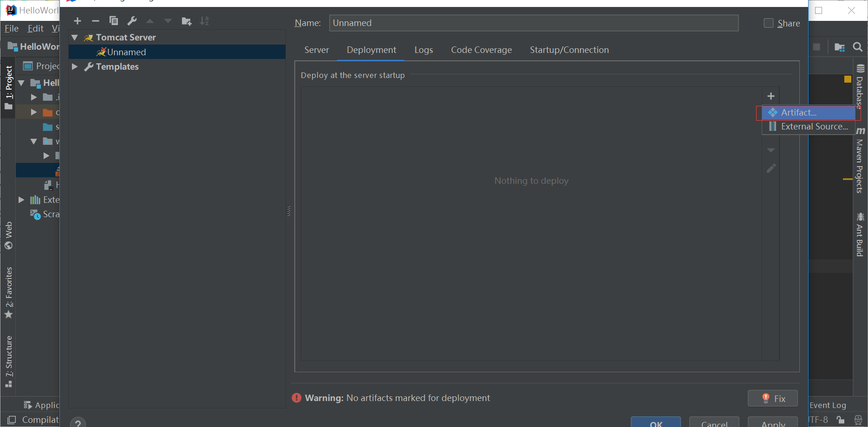Click the deployment move-down arrow
This screenshot has width=868, height=427.
771,150
